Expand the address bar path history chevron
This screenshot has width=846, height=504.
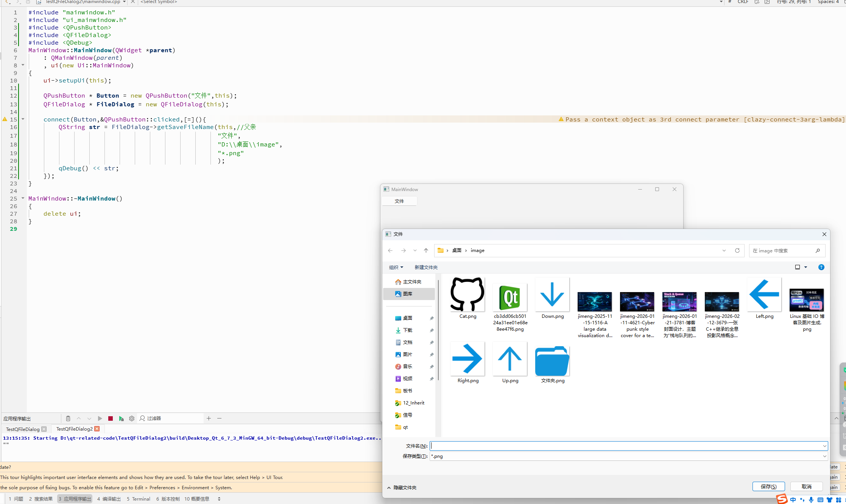(724, 250)
